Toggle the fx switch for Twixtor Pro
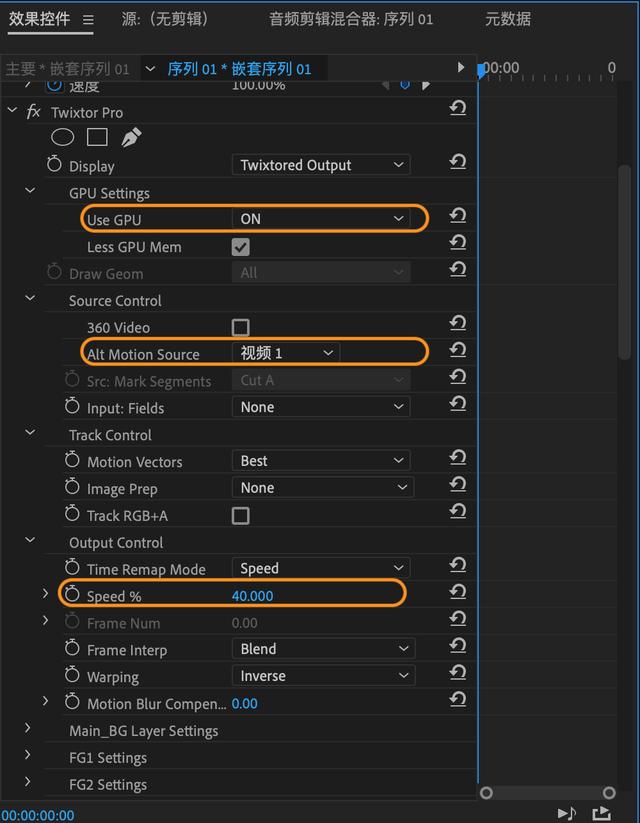Image resolution: width=640 pixels, height=823 pixels. click(x=33, y=112)
